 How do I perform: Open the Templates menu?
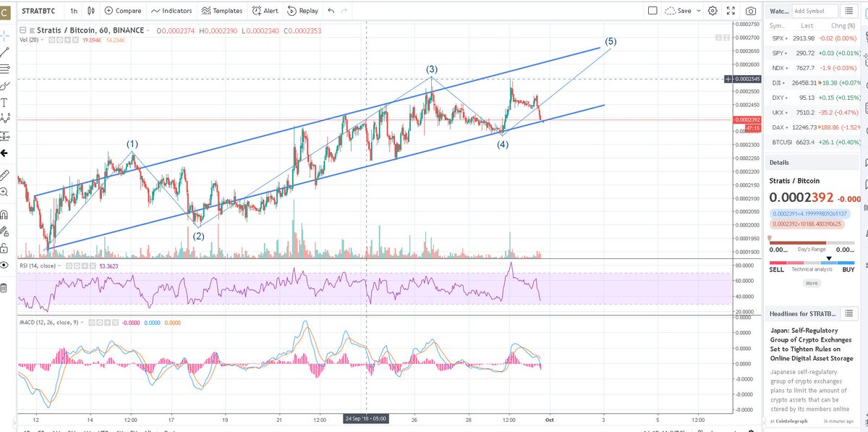(222, 11)
